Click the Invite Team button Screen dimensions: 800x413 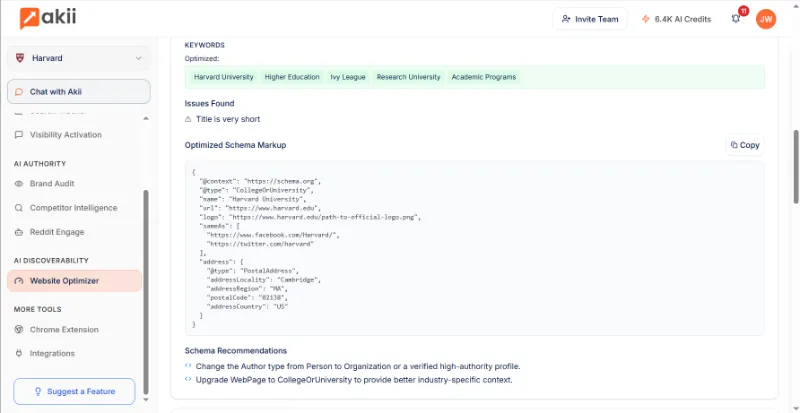pos(590,19)
